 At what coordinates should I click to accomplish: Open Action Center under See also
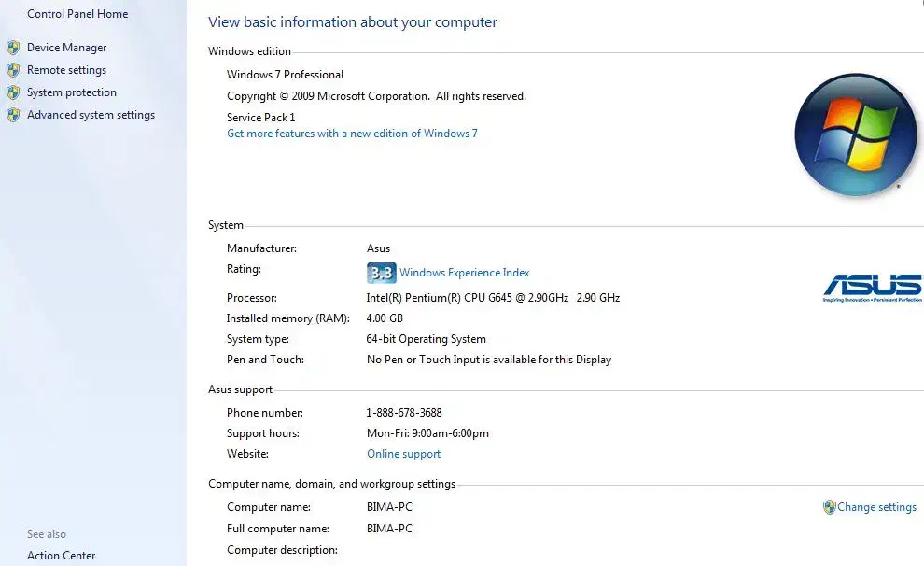(61, 556)
